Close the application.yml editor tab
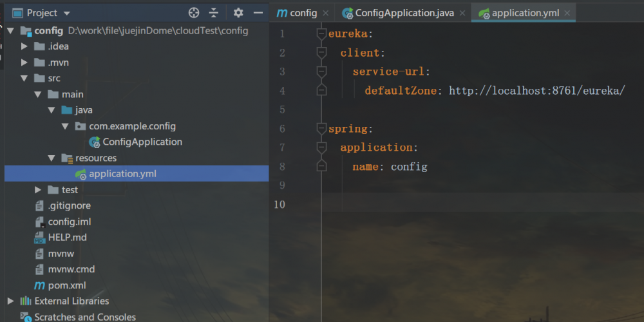 [x=566, y=13]
